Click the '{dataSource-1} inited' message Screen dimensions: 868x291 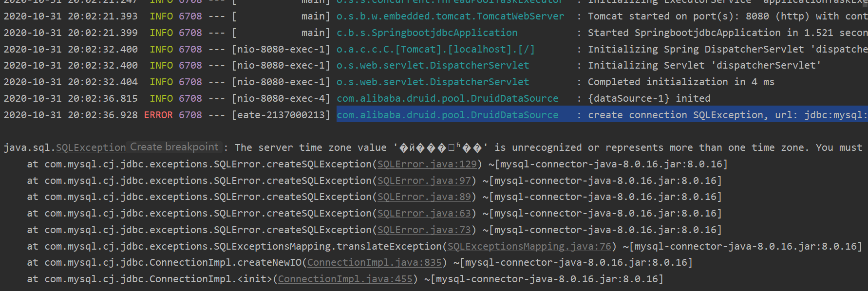point(649,98)
